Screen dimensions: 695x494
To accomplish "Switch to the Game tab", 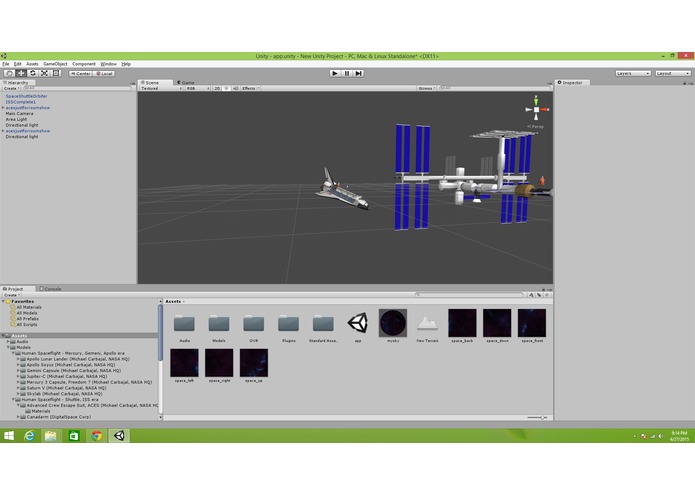I will coord(186,82).
